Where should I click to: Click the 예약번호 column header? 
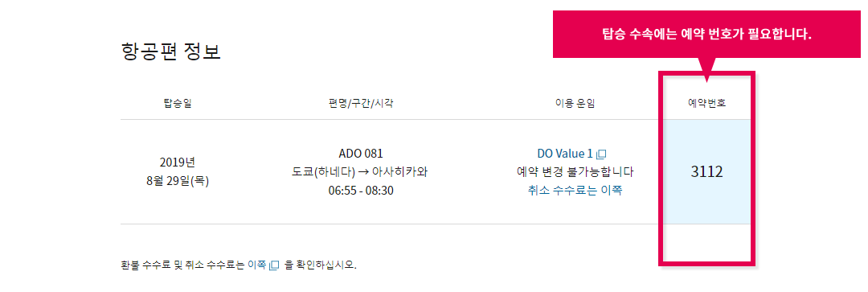point(707,103)
